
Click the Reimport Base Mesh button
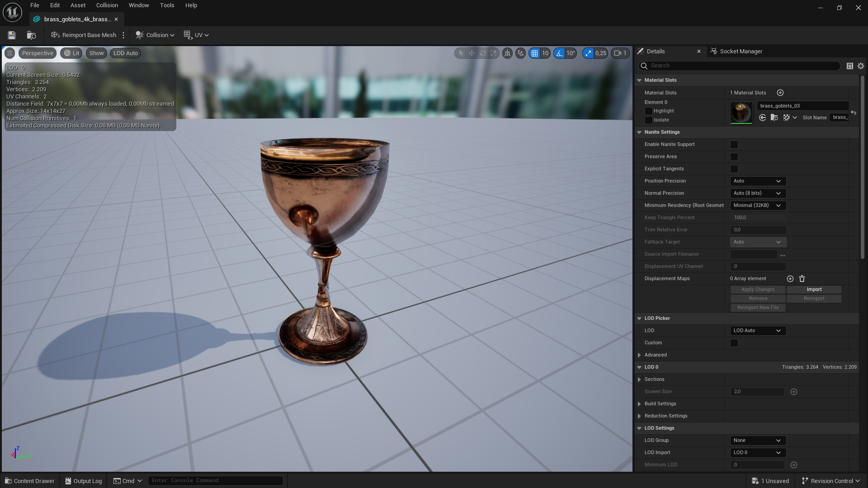(84, 35)
